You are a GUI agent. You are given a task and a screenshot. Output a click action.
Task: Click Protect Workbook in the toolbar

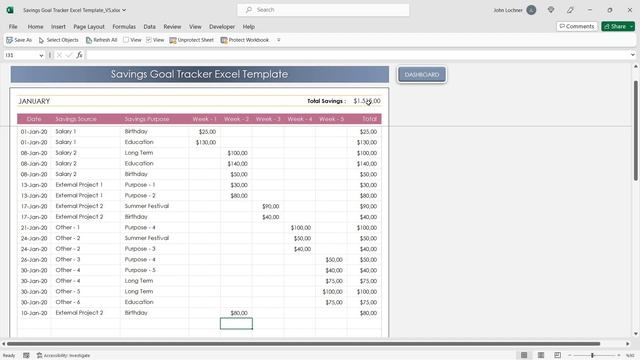244,40
